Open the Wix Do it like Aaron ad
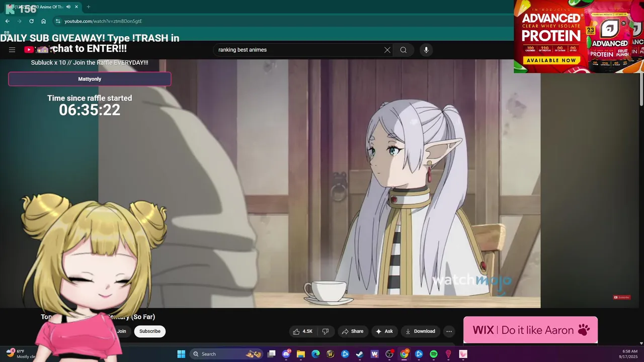The height and width of the screenshot is (362, 644). 530,330
